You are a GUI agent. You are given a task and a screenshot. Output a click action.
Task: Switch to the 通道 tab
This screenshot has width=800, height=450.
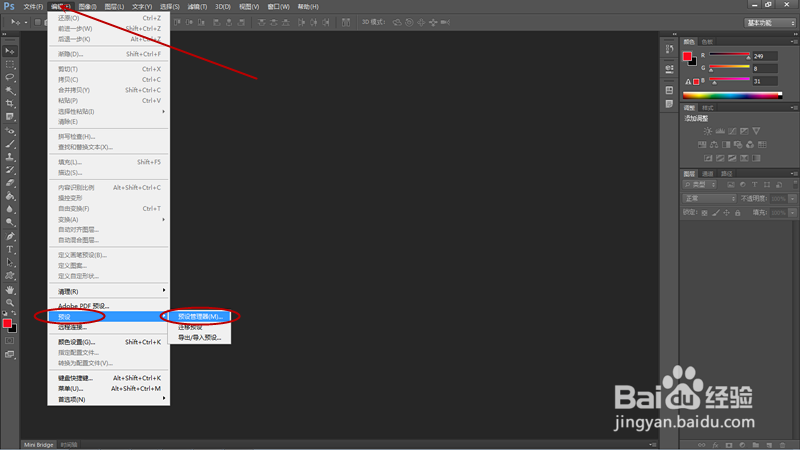tap(708, 173)
